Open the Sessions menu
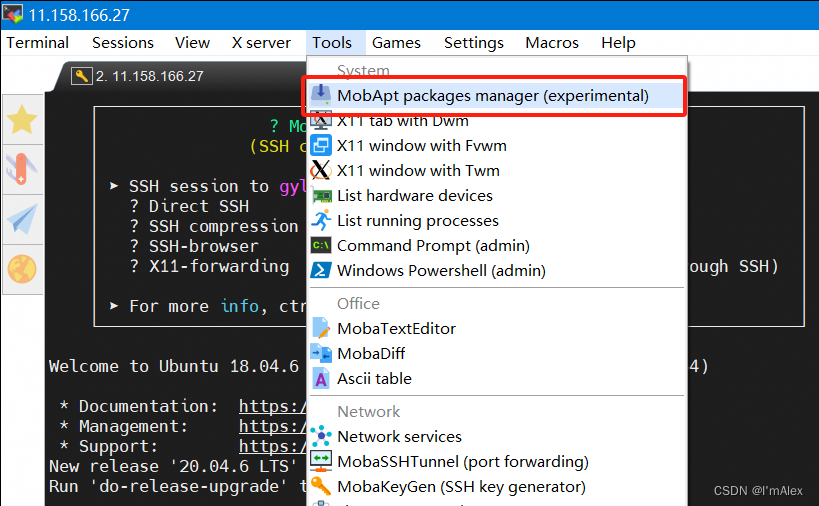This screenshot has width=819, height=506. [123, 43]
